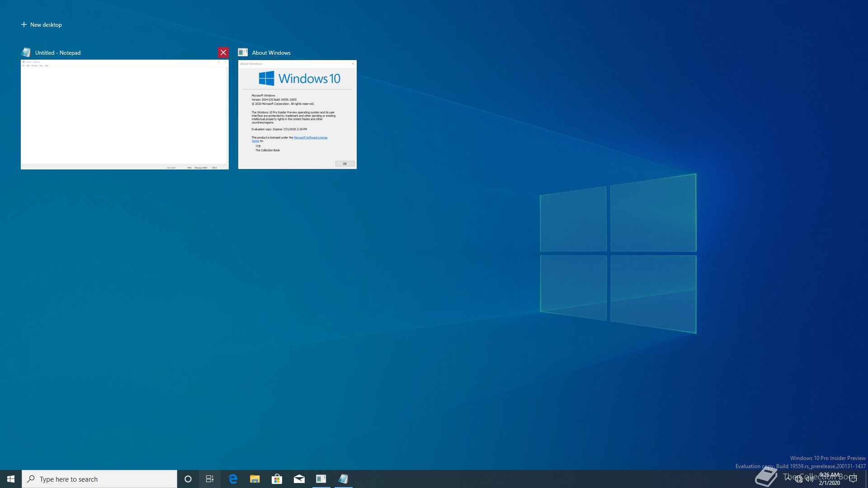
Task: Switch to Notepad taskbar icon
Action: pos(344,479)
